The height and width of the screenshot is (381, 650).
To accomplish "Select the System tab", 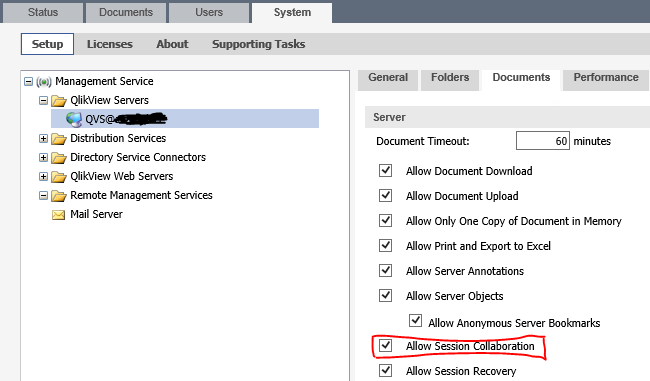I will (x=292, y=12).
